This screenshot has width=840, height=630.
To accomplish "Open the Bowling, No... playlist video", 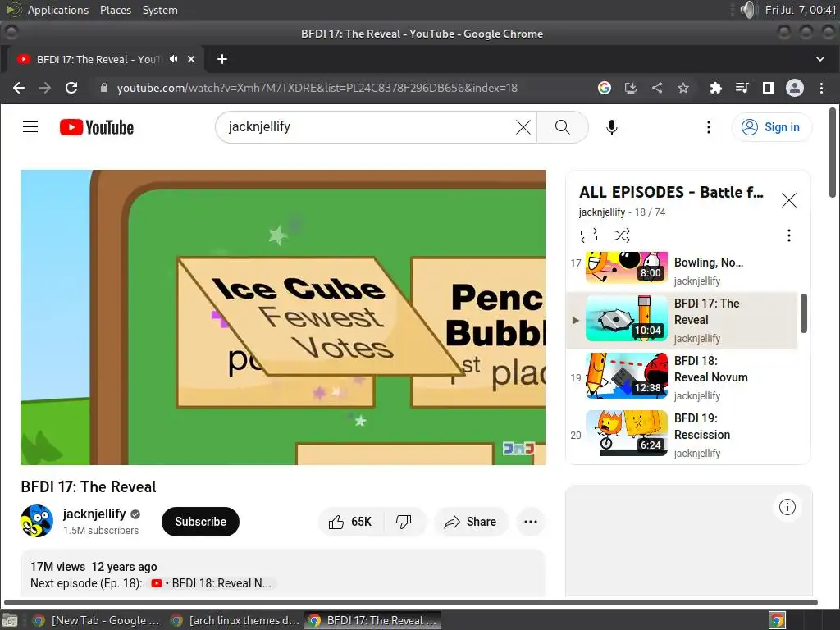I will click(x=682, y=271).
